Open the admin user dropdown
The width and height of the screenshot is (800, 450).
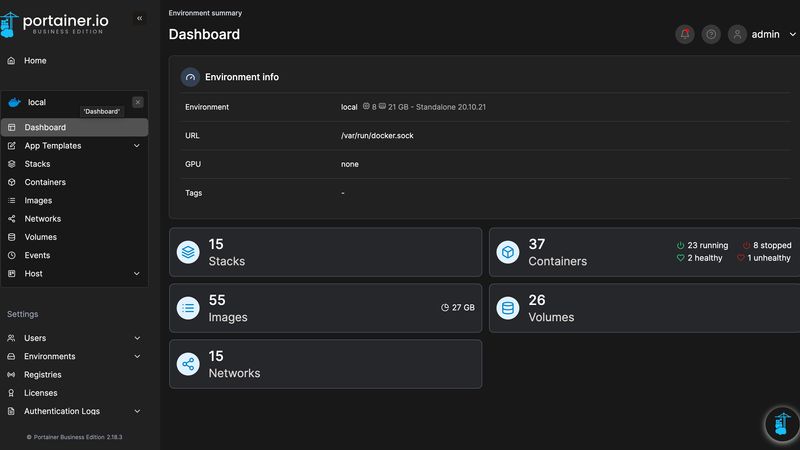tap(764, 34)
